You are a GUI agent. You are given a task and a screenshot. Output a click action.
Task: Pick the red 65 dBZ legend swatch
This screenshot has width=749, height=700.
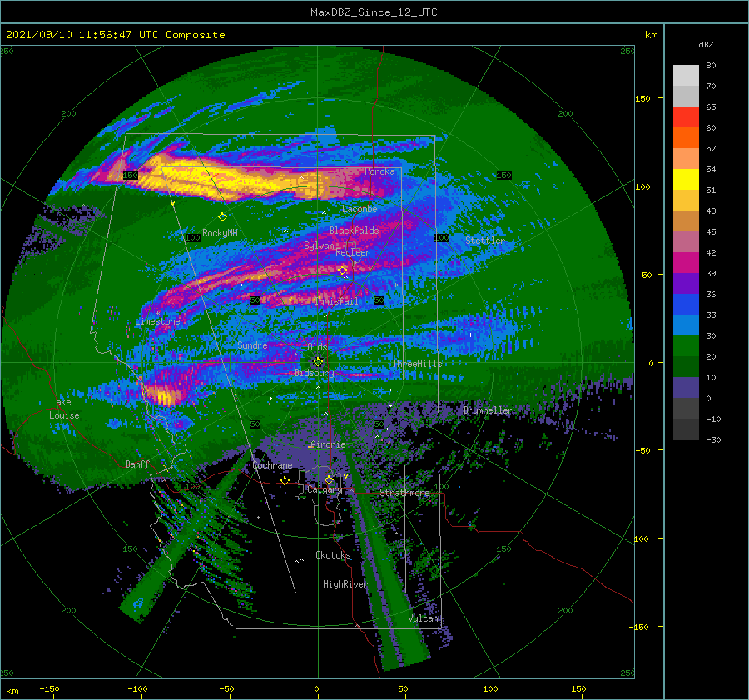(686, 117)
